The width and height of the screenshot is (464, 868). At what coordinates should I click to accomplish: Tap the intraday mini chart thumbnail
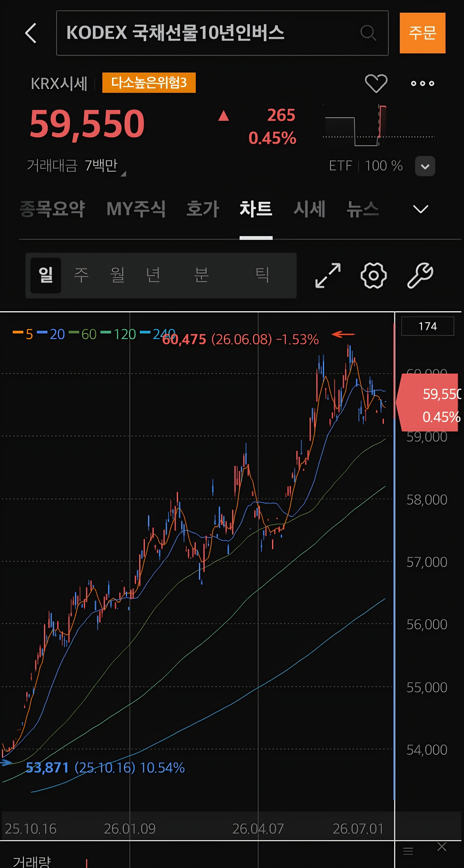coord(378,125)
